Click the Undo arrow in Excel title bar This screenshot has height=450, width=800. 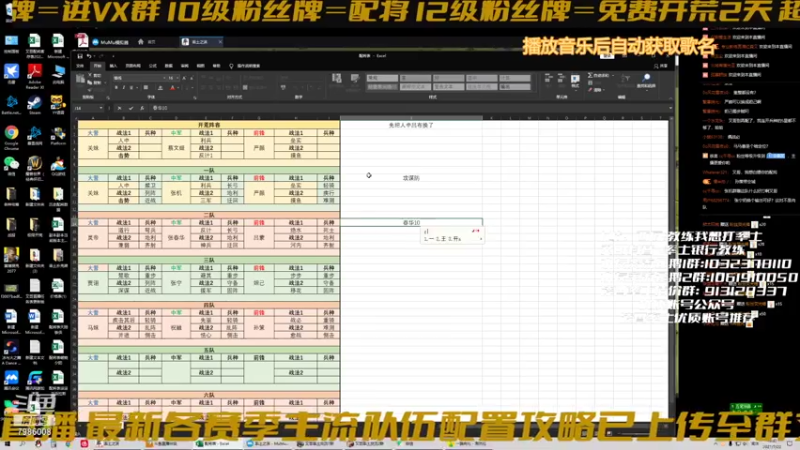tap(89, 56)
